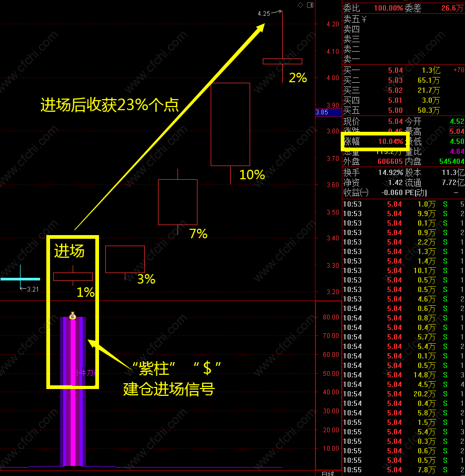
Task: Select the 10:53 trade row with 2.2万
Action: [403, 242]
